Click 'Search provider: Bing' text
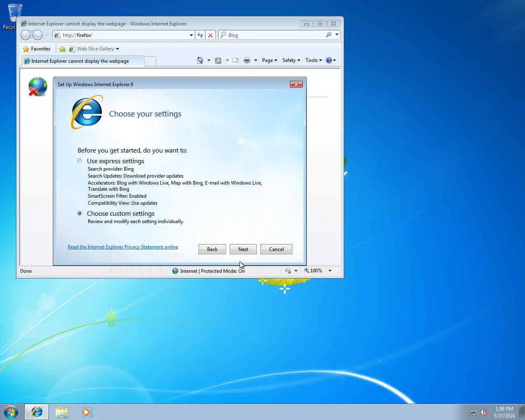 point(111,169)
